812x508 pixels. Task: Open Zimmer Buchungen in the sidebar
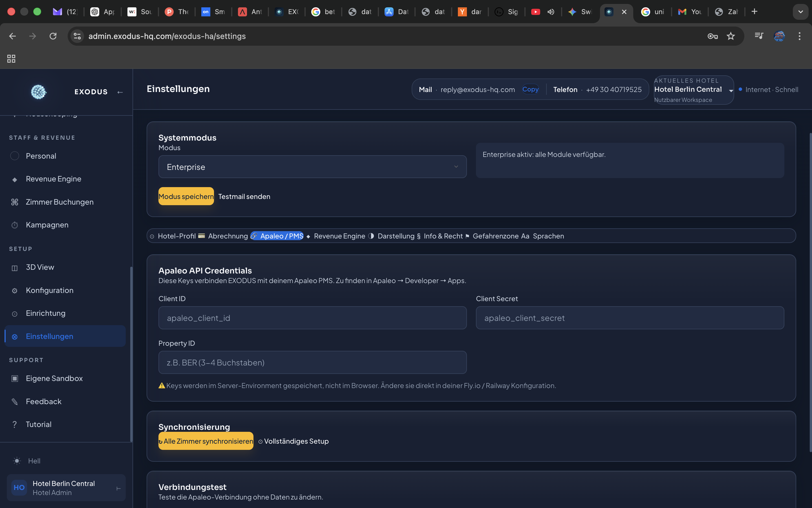65,202
